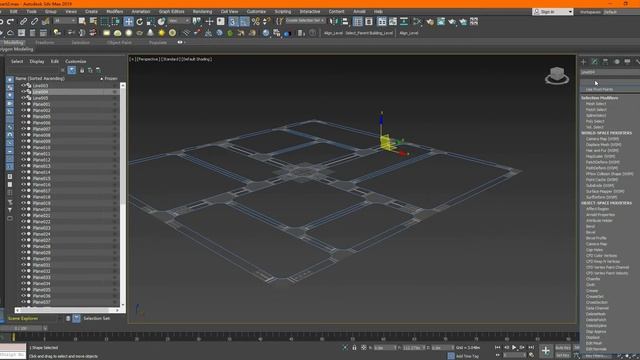Click Display Cameras filter in Scene Explorer
The height and width of the screenshot is (360, 640).
click(10, 103)
